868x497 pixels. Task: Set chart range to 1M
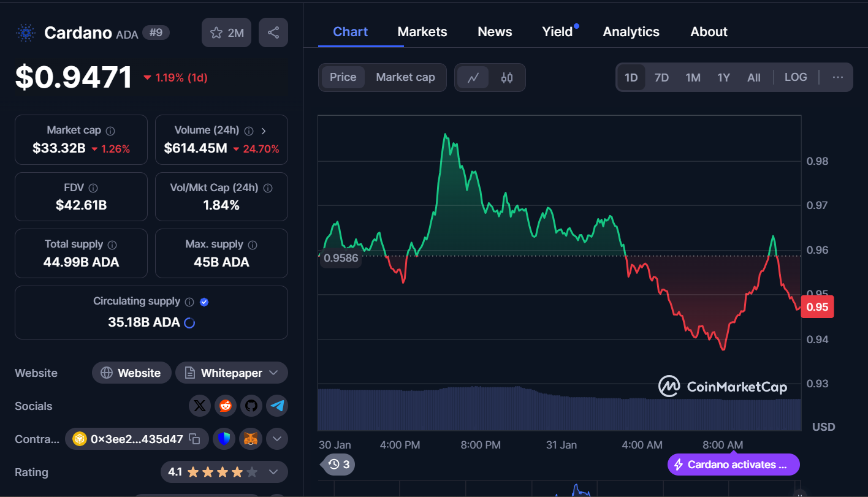click(x=693, y=78)
